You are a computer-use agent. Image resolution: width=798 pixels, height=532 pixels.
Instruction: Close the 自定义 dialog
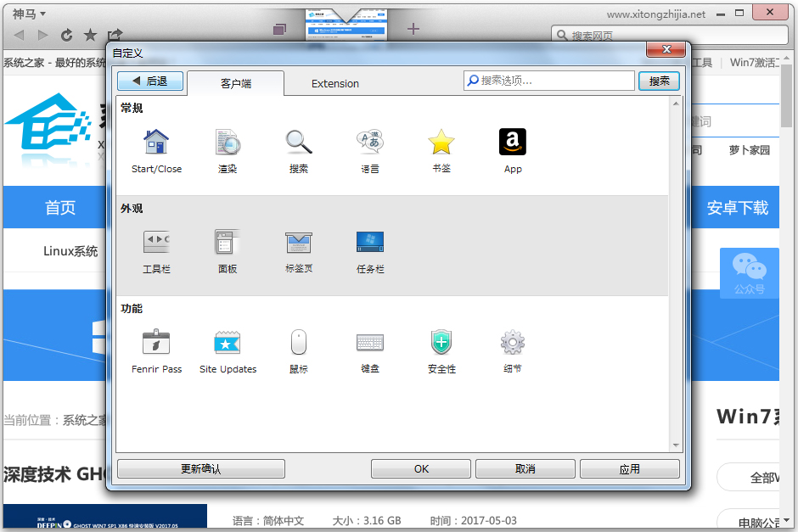[x=666, y=49]
